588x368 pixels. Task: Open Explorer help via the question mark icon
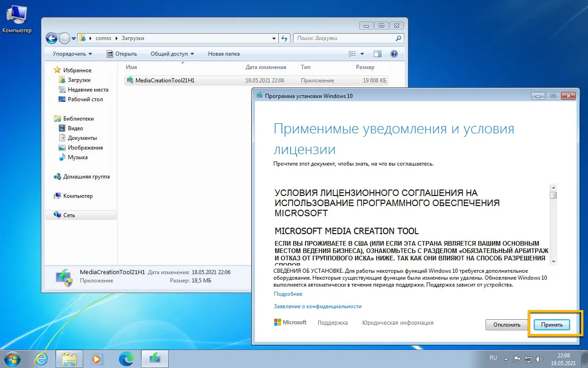pyautogui.click(x=394, y=54)
